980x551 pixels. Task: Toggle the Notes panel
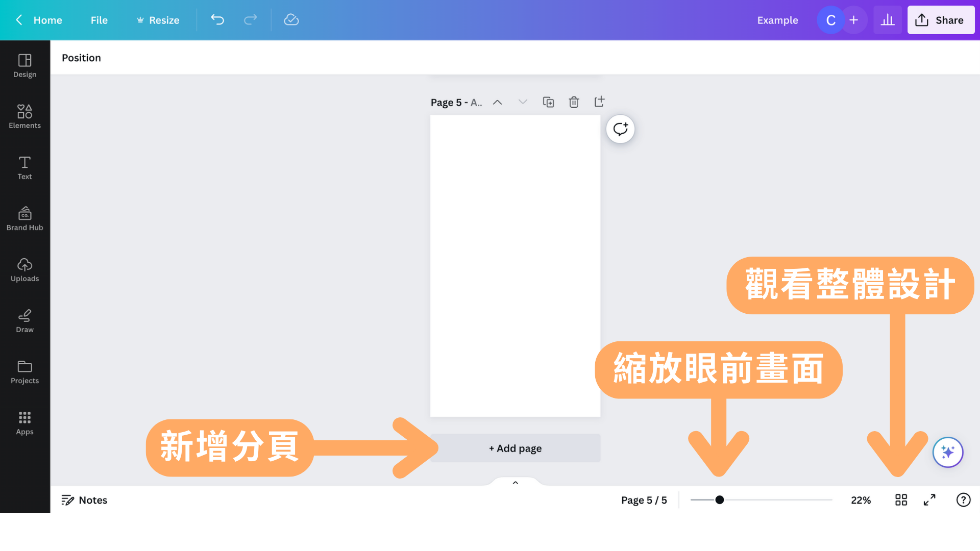click(84, 500)
